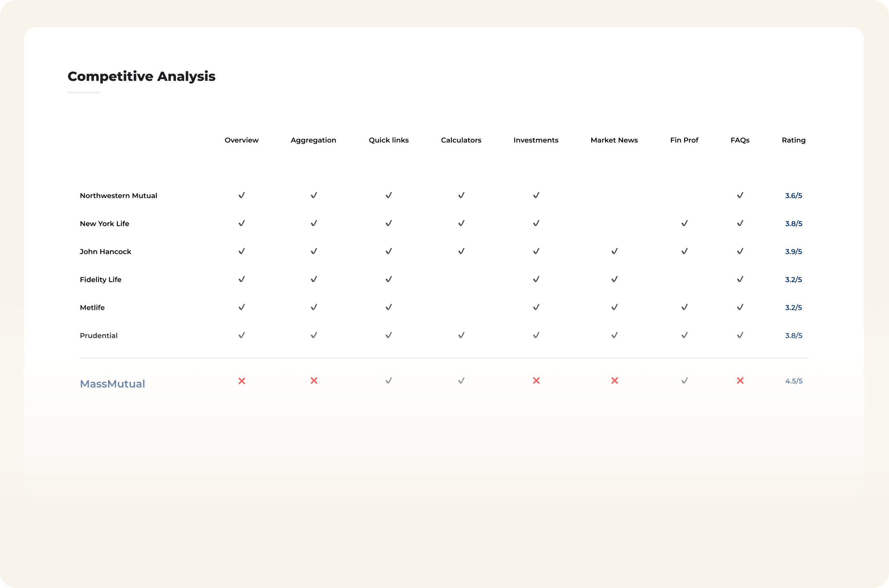
Task: Select the Competitive Analysis heading
Action: click(x=142, y=76)
